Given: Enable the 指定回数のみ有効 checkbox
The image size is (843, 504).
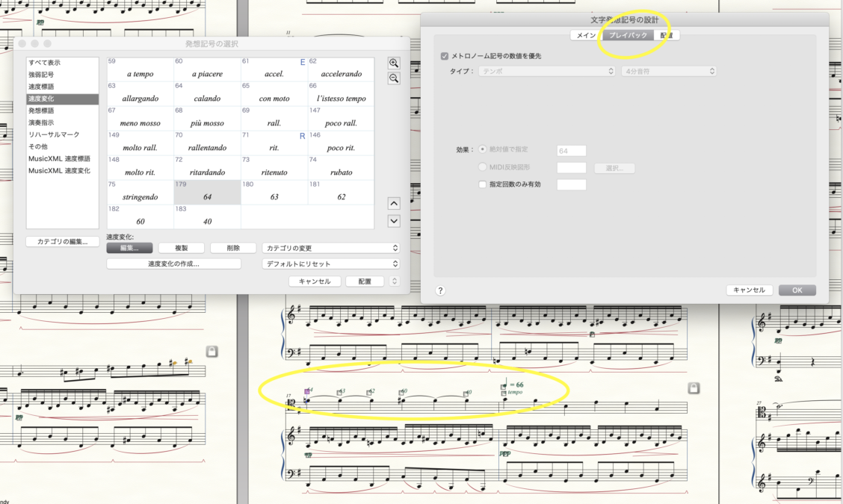Looking at the screenshot, I should pos(482,184).
